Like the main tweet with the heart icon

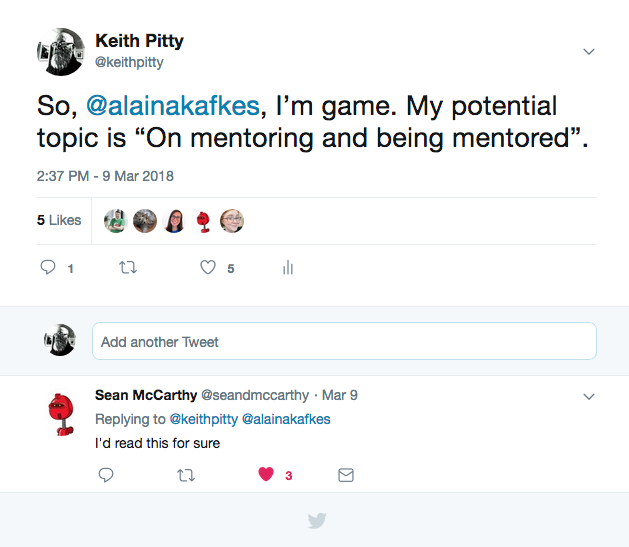[208, 267]
